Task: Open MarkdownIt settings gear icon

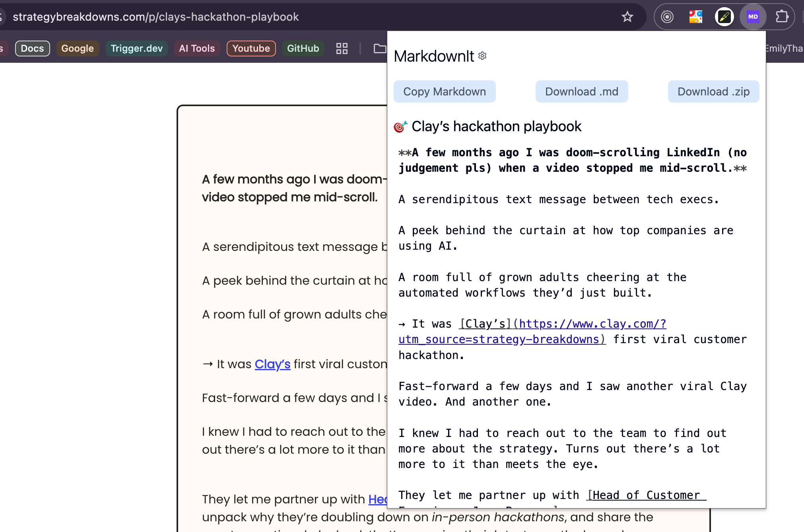Action: pos(482,56)
